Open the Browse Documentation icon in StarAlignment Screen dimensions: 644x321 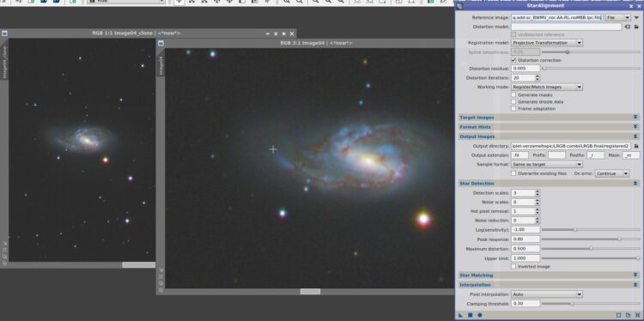628,315
